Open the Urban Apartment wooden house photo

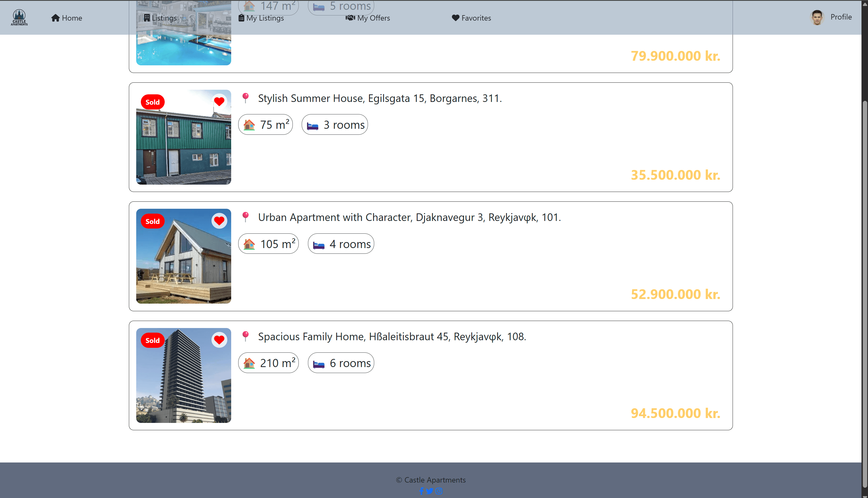pos(183,256)
